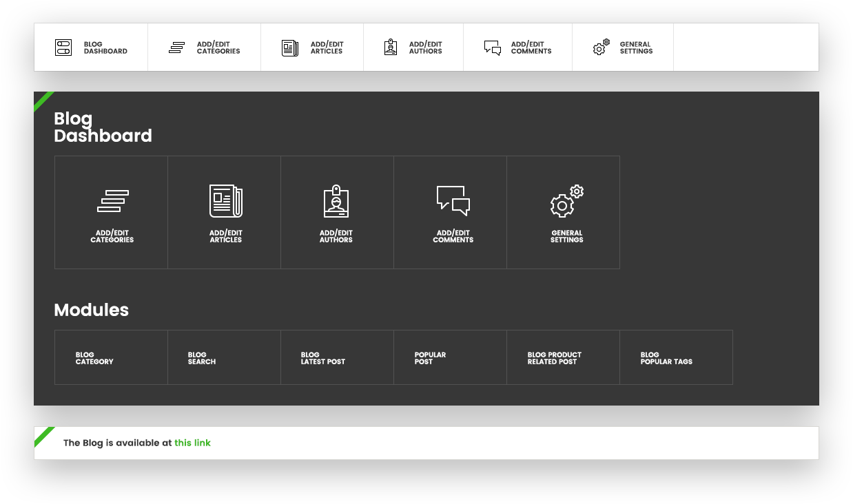Click the Add/Edit Comments speech bubbles icon in top navigation
The image size is (853, 504).
click(492, 48)
